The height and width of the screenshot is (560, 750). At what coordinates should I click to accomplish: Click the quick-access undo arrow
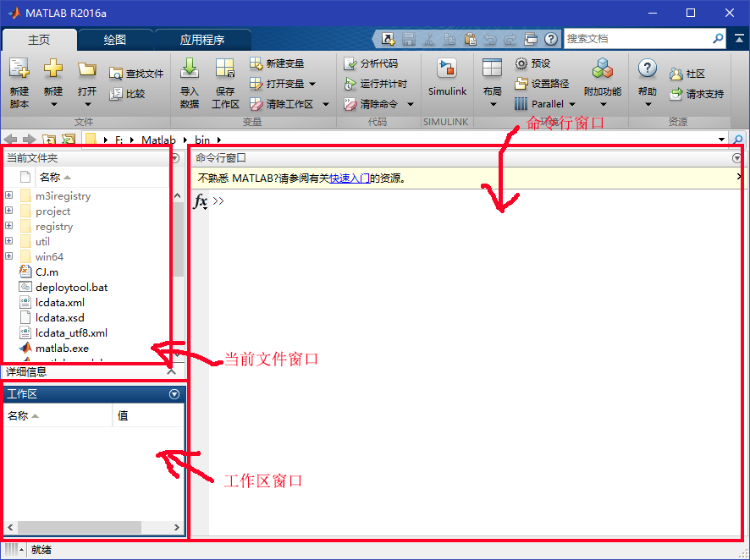pos(490,39)
